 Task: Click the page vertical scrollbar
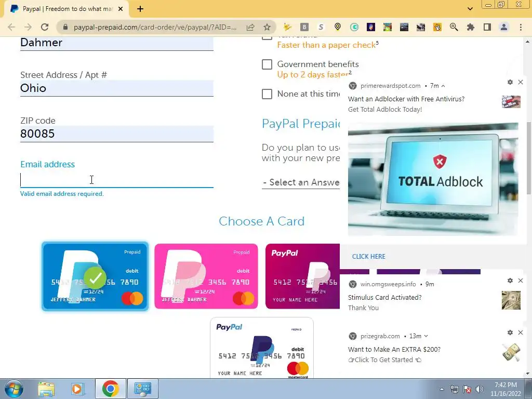point(527,158)
